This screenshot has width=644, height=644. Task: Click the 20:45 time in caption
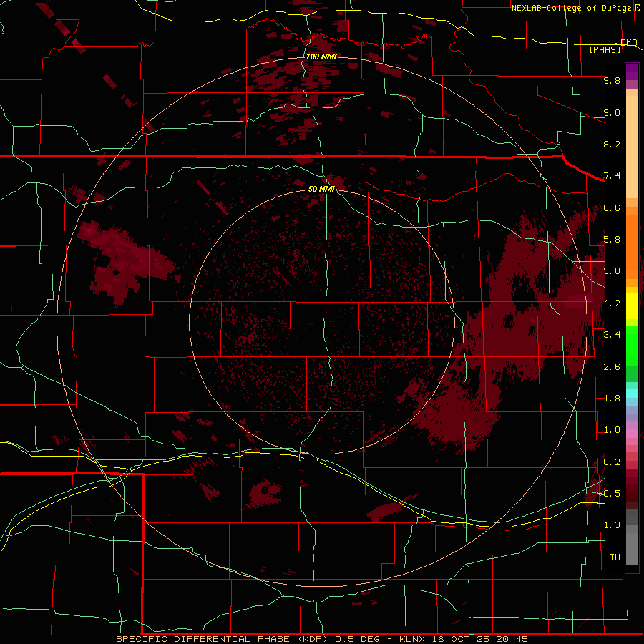pyautogui.click(x=511, y=639)
